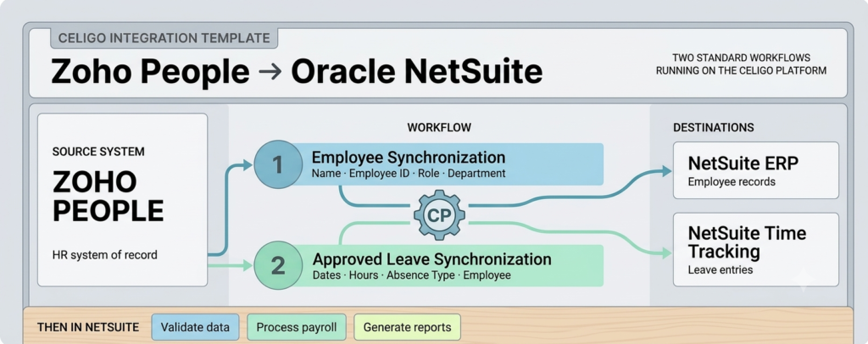Open the NetSuite Time Tracking destination card

(x=755, y=249)
